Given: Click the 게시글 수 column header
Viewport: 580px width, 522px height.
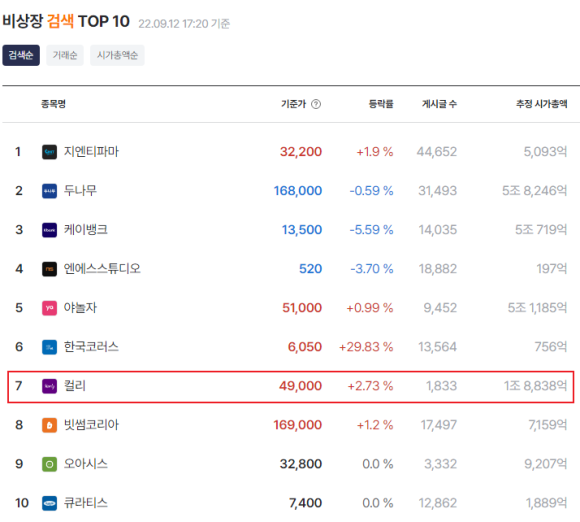Looking at the screenshot, I should tap(439, 104).
